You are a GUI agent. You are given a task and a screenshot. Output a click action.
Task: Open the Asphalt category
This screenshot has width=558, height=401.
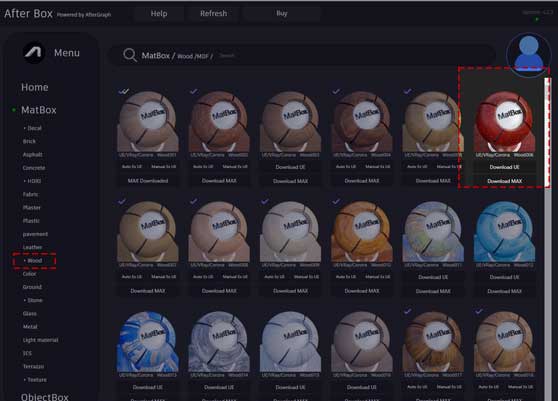point(32,154)
